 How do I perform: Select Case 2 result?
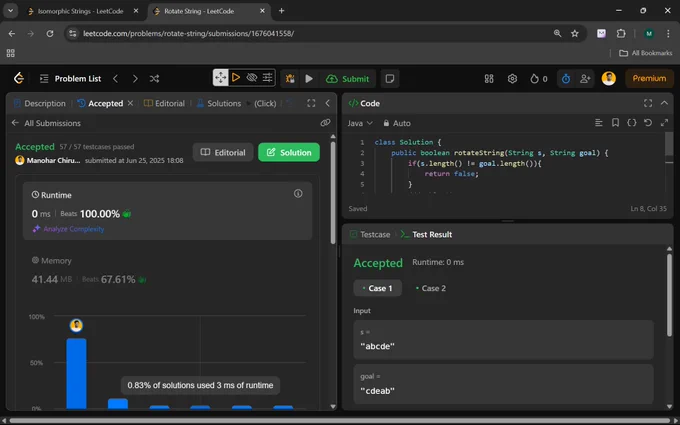coord(430,288)
